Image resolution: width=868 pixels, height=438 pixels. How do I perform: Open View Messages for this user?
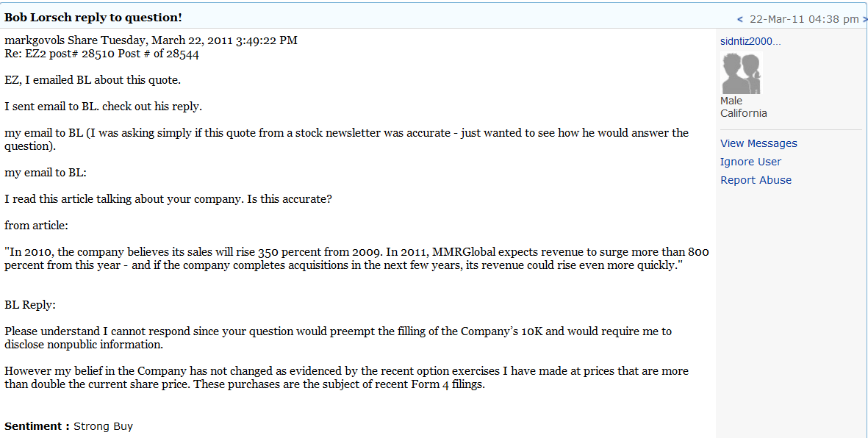[758, 143]
